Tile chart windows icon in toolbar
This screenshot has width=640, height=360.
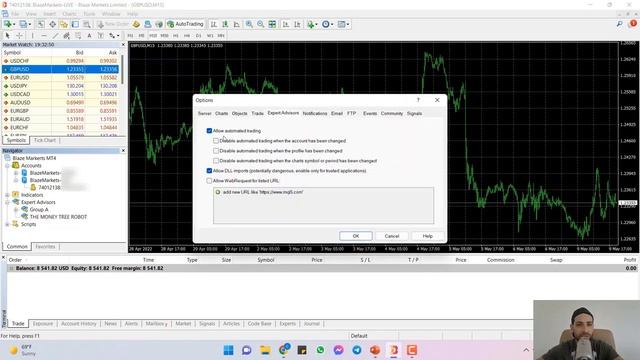point(272,24)
